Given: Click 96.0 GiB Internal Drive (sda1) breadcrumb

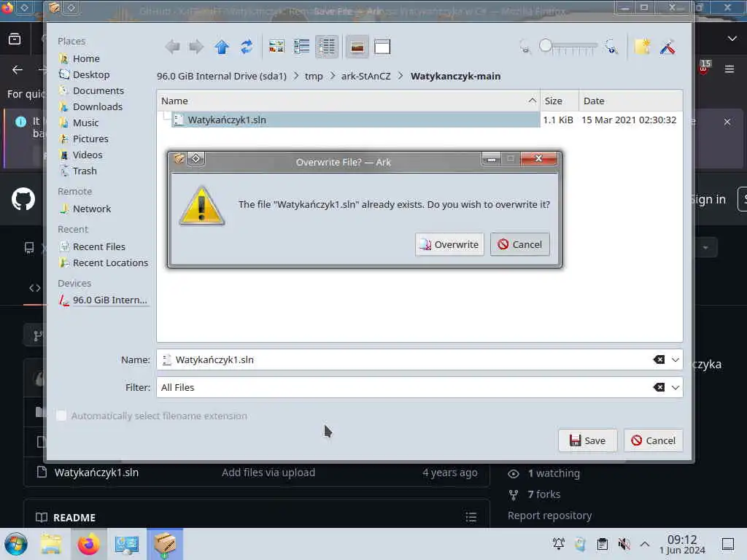Looking at the screenshot, I should (x=222, y=76).
